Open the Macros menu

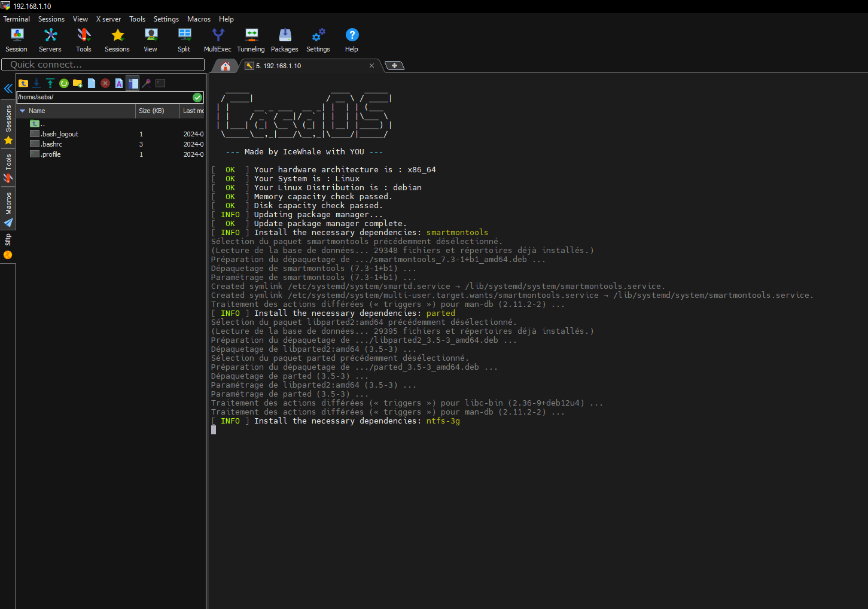(199, 19)
